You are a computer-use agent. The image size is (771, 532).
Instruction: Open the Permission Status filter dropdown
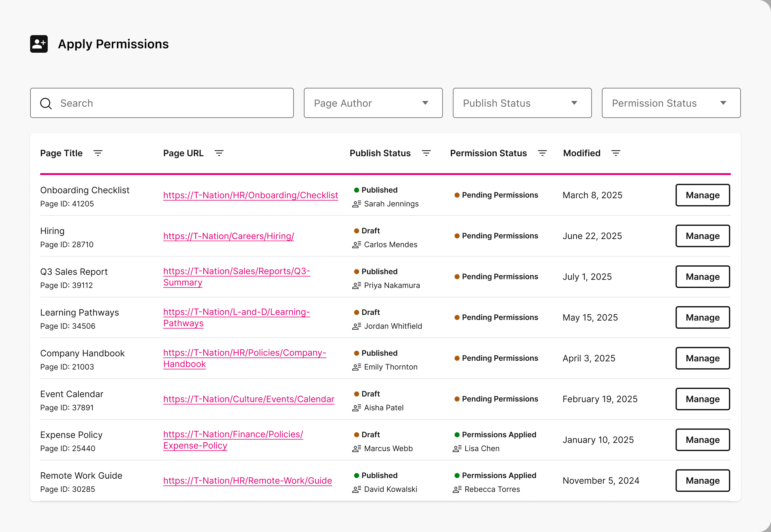(671, 103)
